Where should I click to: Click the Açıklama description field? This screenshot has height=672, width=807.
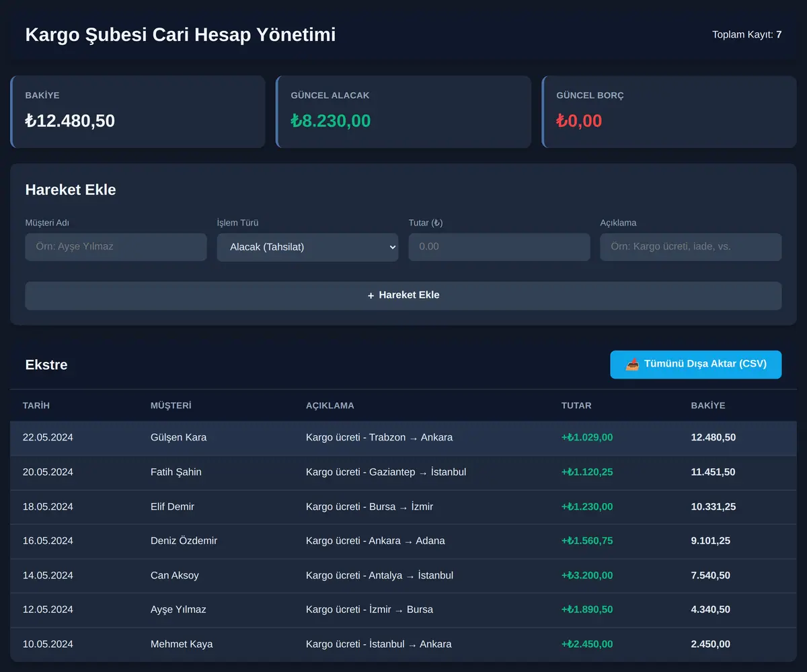691,247
